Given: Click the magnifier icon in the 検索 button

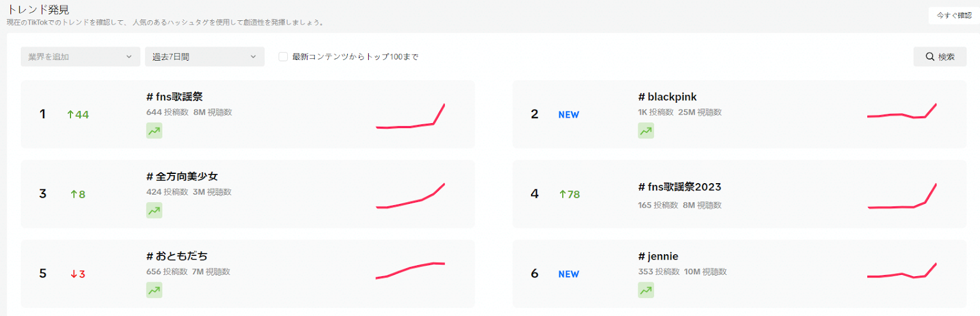Looking at the screenshot, I should coord(930,57).
